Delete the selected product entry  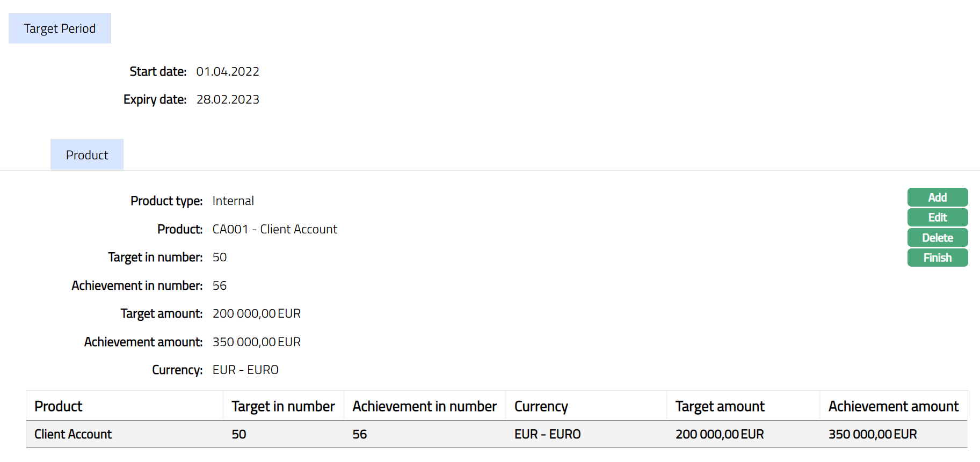click(x=937, y=238)
